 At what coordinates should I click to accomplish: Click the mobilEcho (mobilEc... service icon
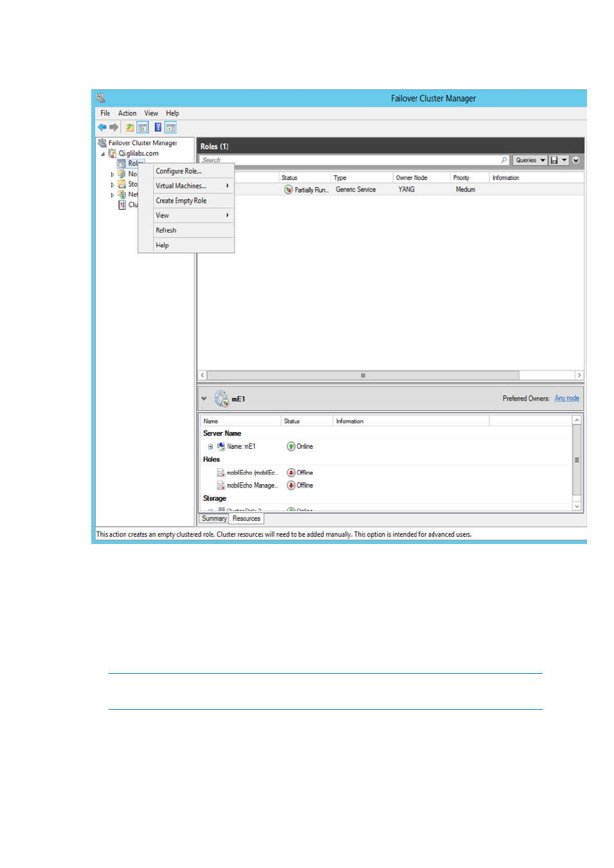click(221, 473)
